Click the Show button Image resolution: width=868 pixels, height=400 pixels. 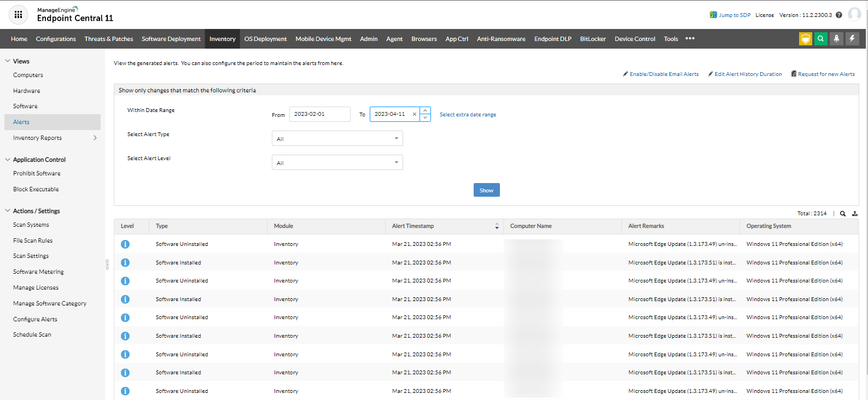pyautogui.click(x=487, y=190)
